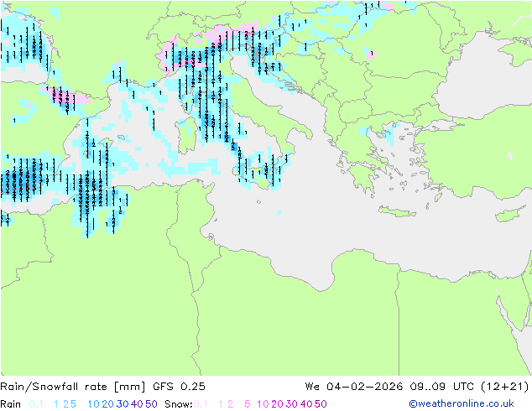Select the rain legend value 50
Image resolution: width=532 pixels, height=411 pixels.
(151, 404)
